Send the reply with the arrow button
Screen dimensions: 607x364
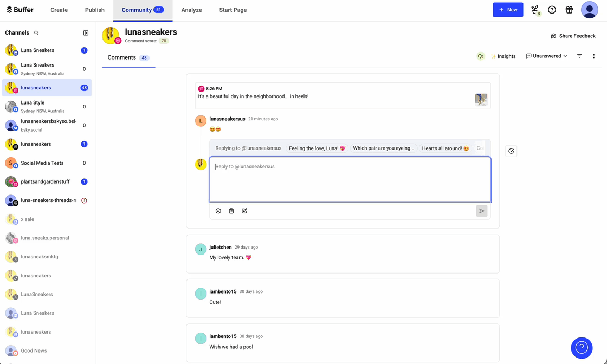pos(482,211)
